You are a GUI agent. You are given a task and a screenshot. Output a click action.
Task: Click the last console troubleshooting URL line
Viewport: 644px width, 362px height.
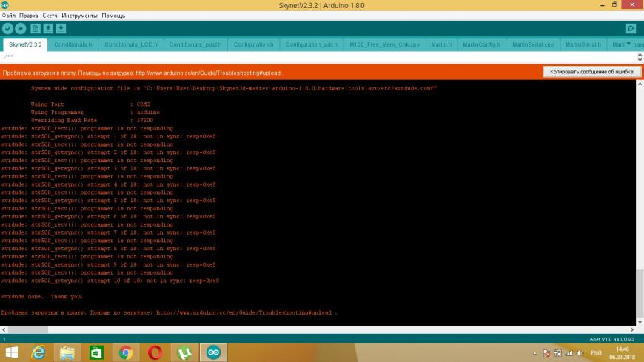[169, 312]
